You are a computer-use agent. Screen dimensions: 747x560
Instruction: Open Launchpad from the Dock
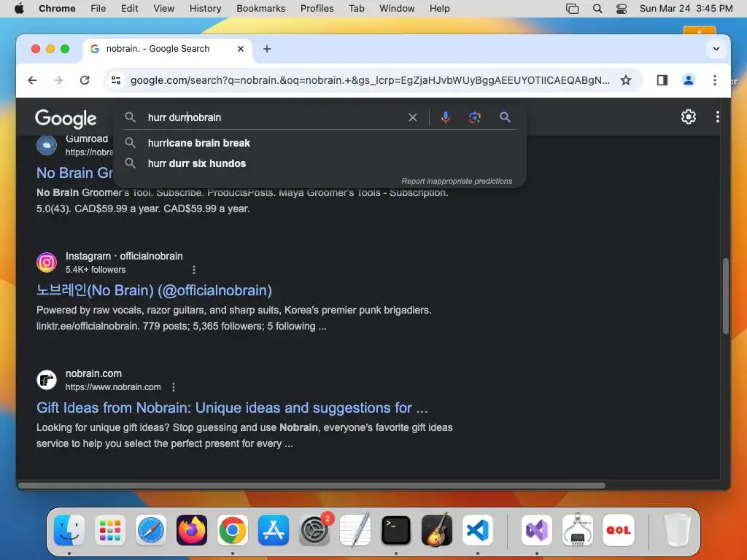tap(110, 529)
